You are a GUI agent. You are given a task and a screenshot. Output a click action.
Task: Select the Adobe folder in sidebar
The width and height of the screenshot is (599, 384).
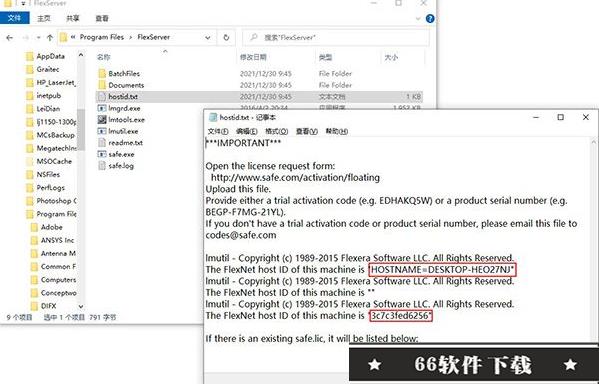click(x=52, y=227)
